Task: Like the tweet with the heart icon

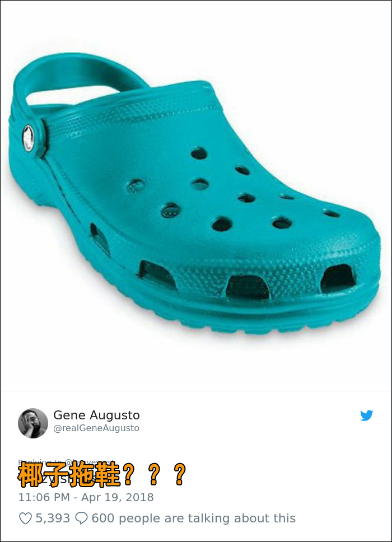Action: [25, 518]
